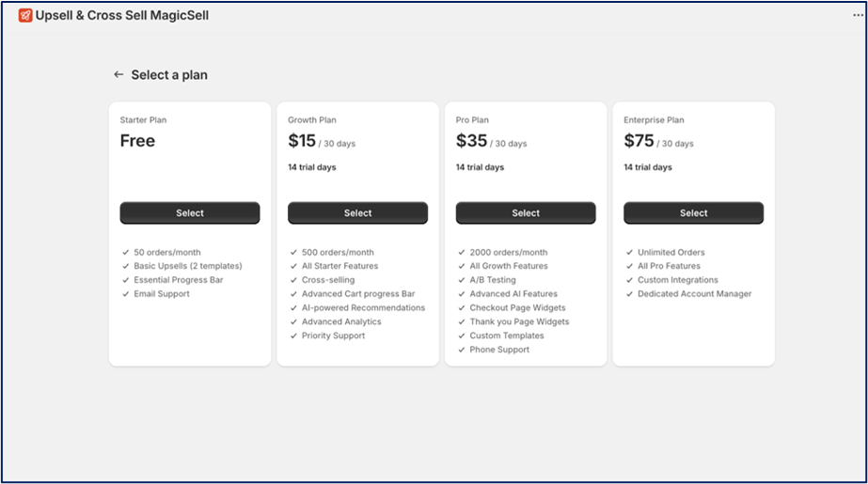This screenshot has height=484, width=868.
Task: Click checkmark next to A/B Testing
Action: (462, 280)
